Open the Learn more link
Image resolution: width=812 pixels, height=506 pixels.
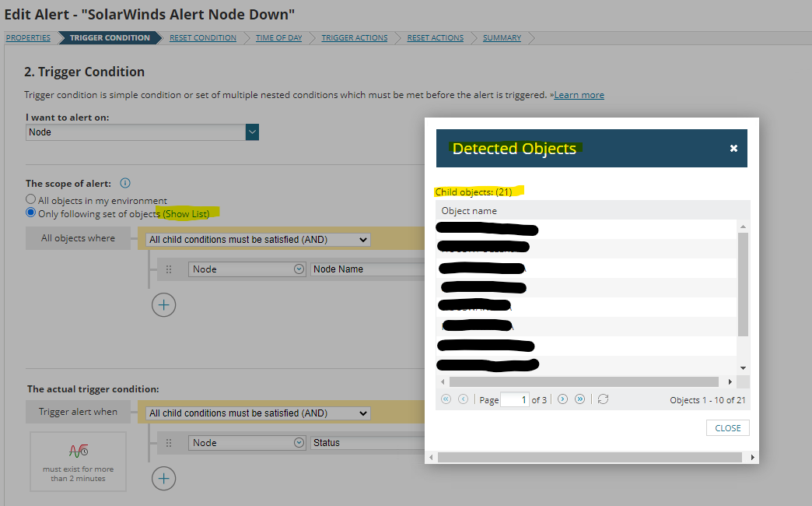click(579, 95)
